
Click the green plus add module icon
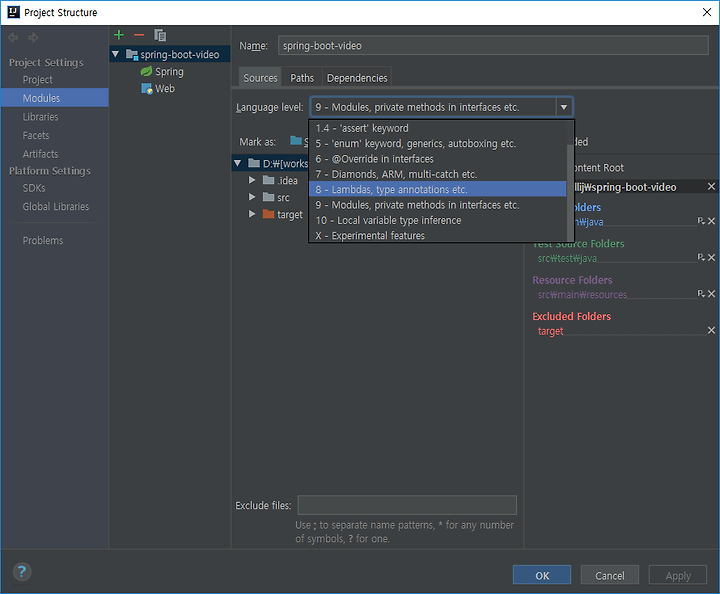(x=119, y=35)
